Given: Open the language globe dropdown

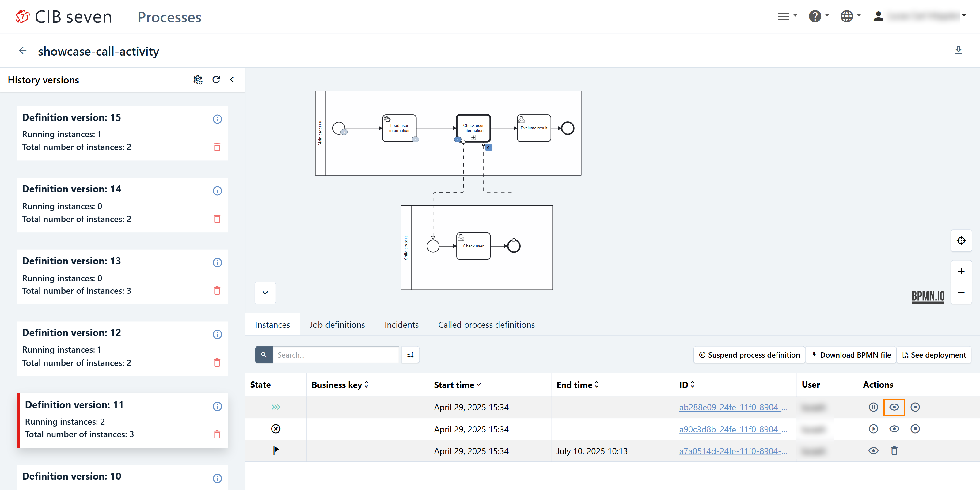Looking at the screenshot, I should pyautogui.click(x=850, y=16).
